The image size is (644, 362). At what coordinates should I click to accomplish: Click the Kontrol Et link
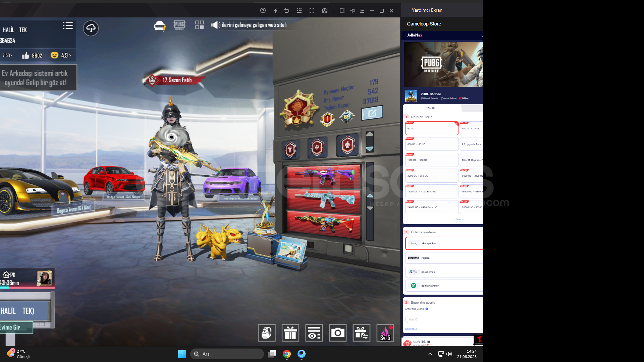(x=411, y=329)
